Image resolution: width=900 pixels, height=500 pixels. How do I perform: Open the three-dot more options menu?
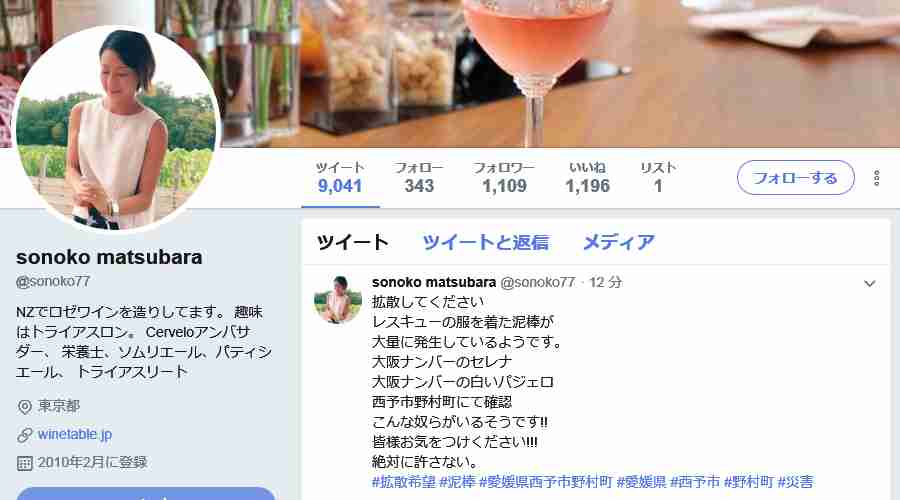[x=876, y=178]
